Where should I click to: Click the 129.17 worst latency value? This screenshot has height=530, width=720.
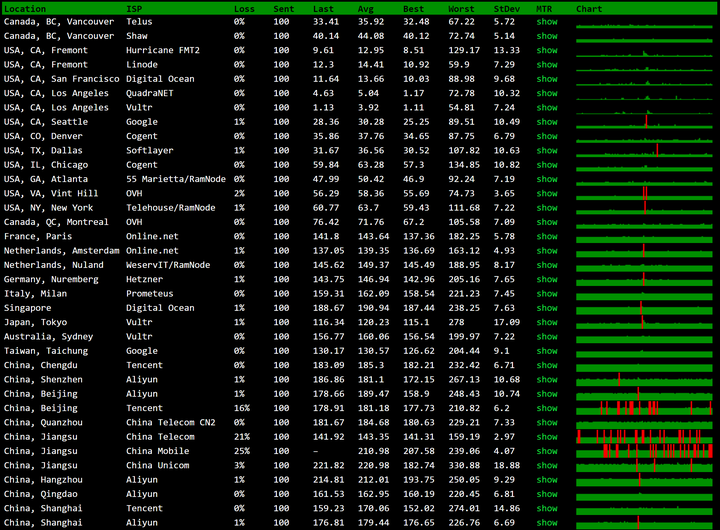[464, 50]
